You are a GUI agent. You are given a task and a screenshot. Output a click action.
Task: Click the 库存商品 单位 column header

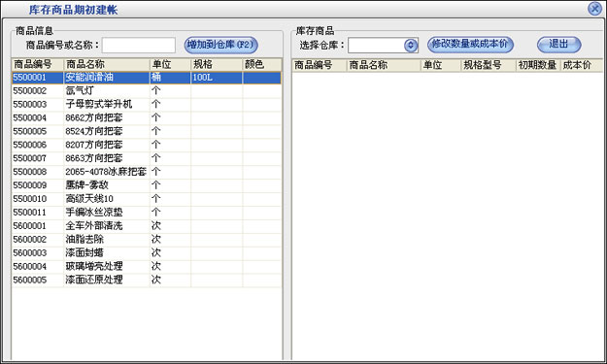441,65
